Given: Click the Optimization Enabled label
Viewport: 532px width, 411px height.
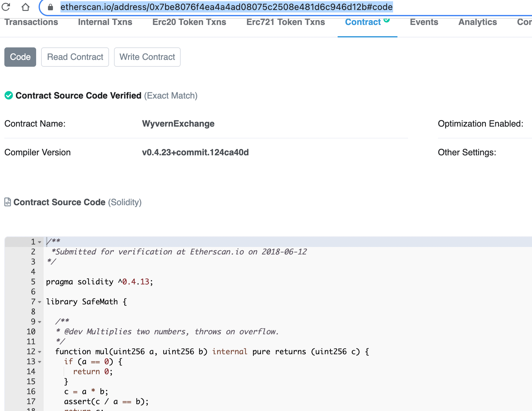Looking at the screenshot, I should pyautogui.click(x=481, y=124).
